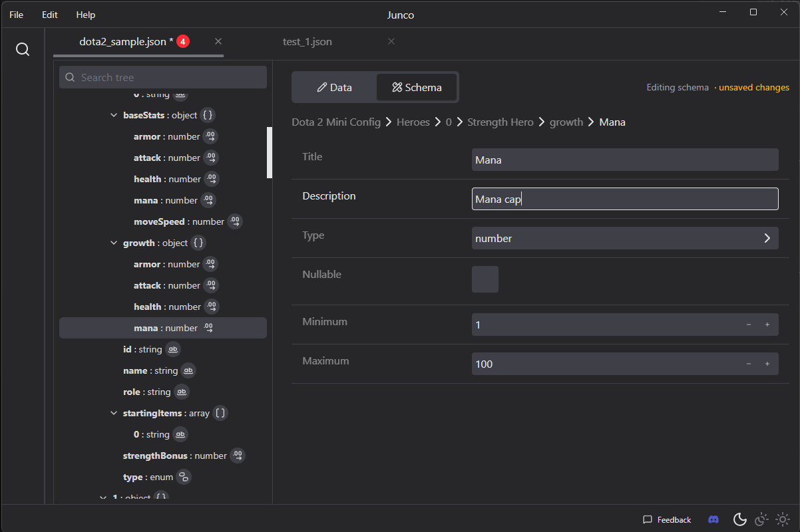Focus the Search tree field
This screenshot has height=532, width=800.
coord(163,77)
